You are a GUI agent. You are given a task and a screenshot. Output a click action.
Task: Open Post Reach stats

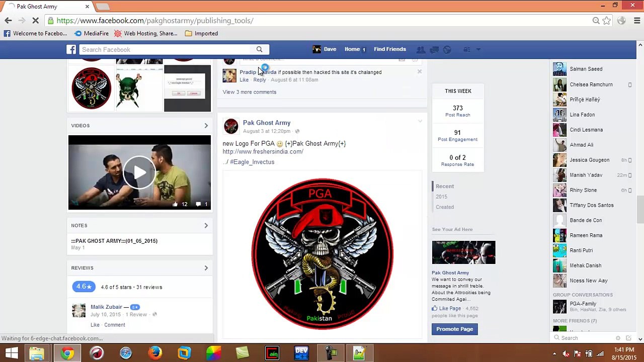458,111
